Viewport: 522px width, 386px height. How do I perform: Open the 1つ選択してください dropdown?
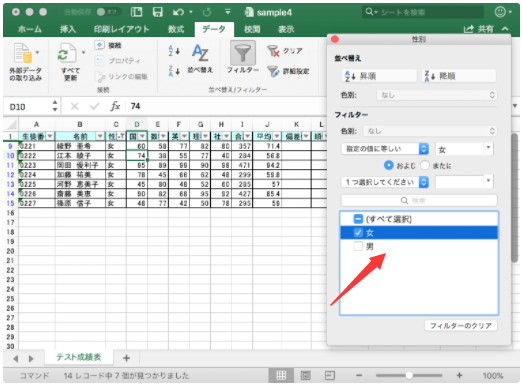click(385, 182)
